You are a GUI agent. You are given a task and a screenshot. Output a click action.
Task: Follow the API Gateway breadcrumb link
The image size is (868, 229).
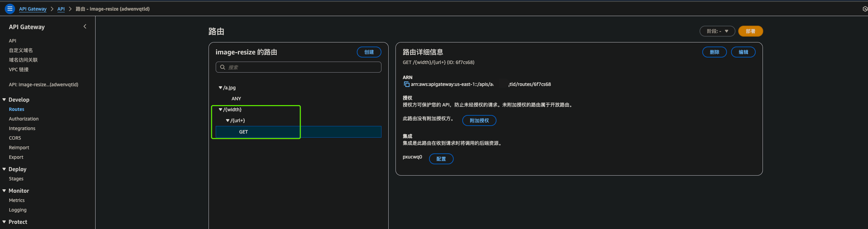coord(33,9)
